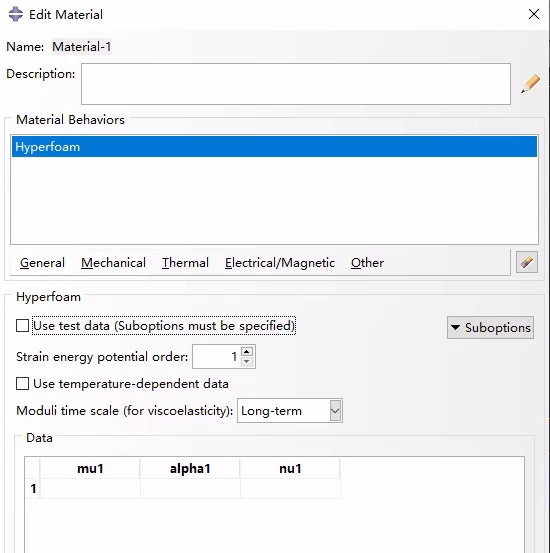Open the Mechanical menu
Screen dimensions: 550x553
tap(113, 263)
